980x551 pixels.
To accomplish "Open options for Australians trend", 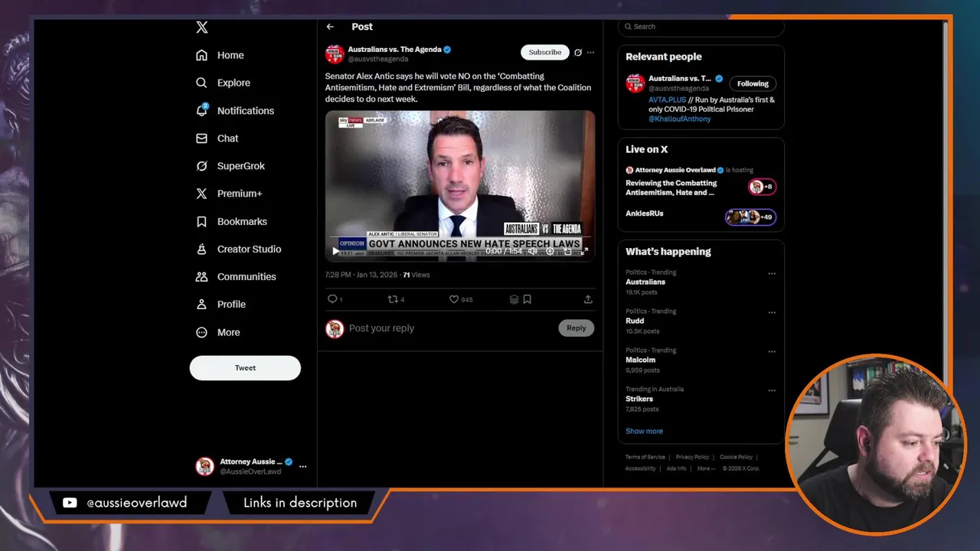I will (772, 273).
